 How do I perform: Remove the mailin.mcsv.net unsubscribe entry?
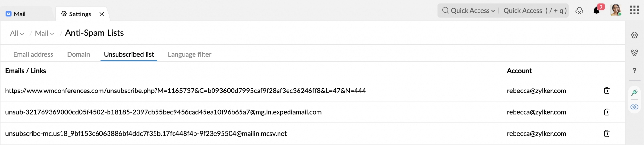pos(607,133)
